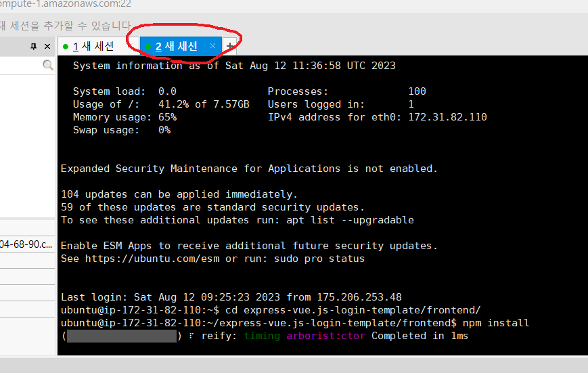This screenshot has height=373, width=588.
Task: Click 'sudo pro status' text in terminal
Action: (319, 259)
